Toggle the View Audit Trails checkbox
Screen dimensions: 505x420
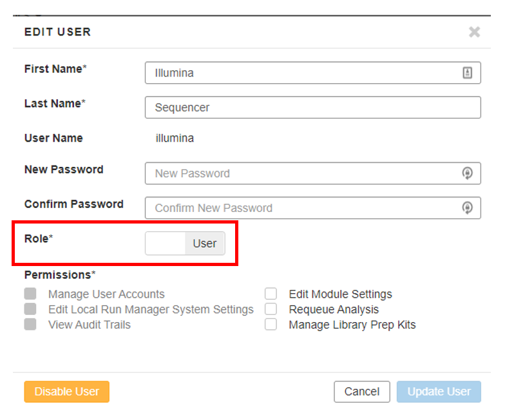pyautogui.click(x=30, y=325)
